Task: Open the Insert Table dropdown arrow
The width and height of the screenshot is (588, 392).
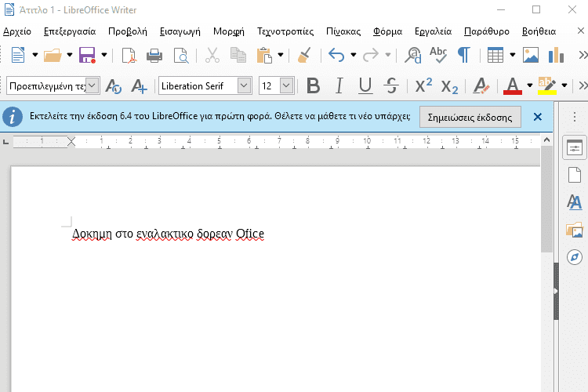Action: tap(512, 55)
